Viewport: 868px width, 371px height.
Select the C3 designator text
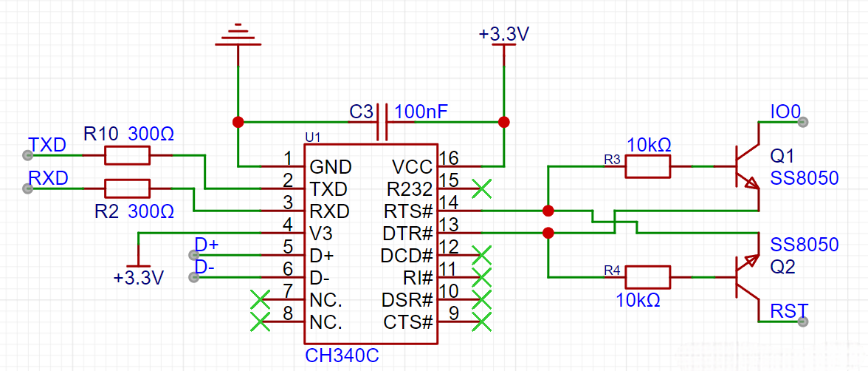pyautogui.click(x=361, y=112)
